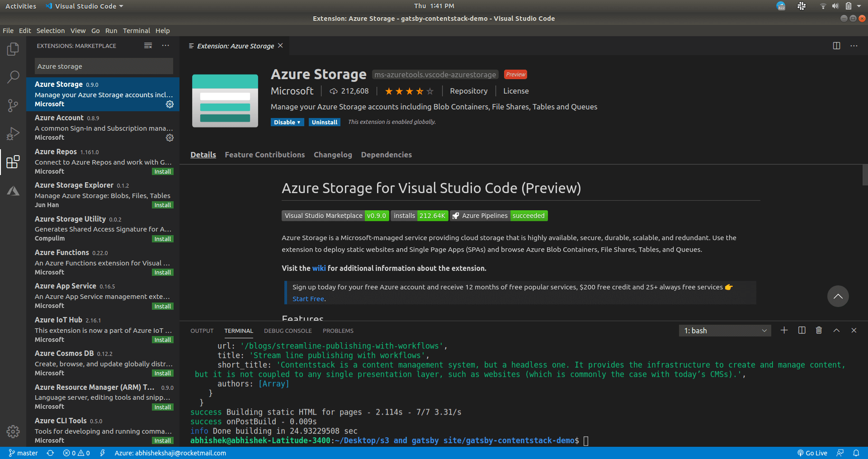868x459 pixels.
Task: Select Azure Storage Utility extension entry
Action: click(x=103, y=229)
